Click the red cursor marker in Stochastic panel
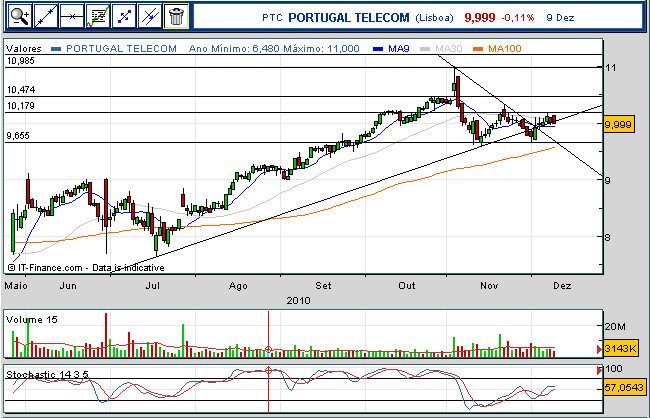Screen dimensions: 650x418 point(268,370)
